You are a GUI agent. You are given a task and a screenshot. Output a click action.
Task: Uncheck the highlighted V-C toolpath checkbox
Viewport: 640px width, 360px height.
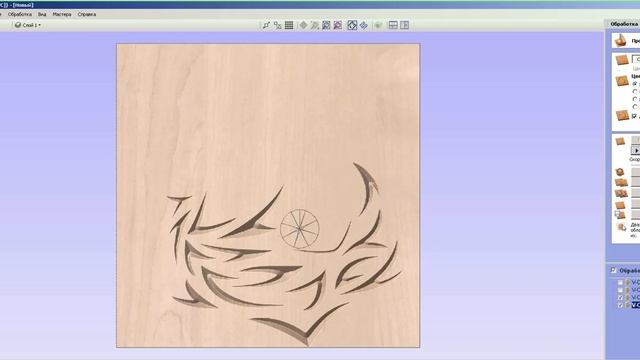pyautogui.click(x=620, y=305)
